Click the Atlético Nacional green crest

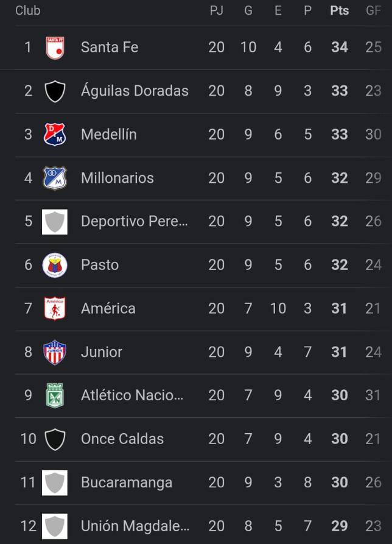[55, 395]
